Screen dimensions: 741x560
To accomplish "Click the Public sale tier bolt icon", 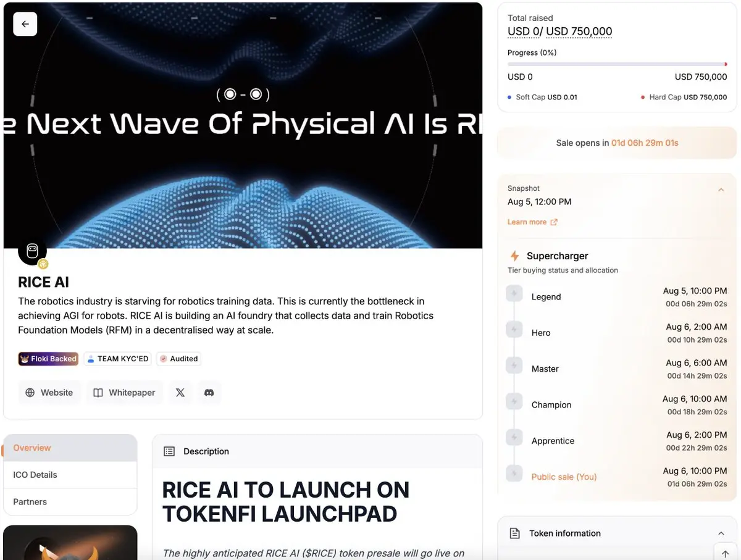I will (x=514, y=474).
